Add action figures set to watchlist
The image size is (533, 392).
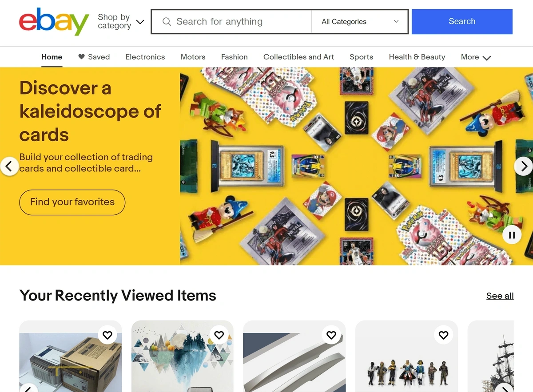443,335
